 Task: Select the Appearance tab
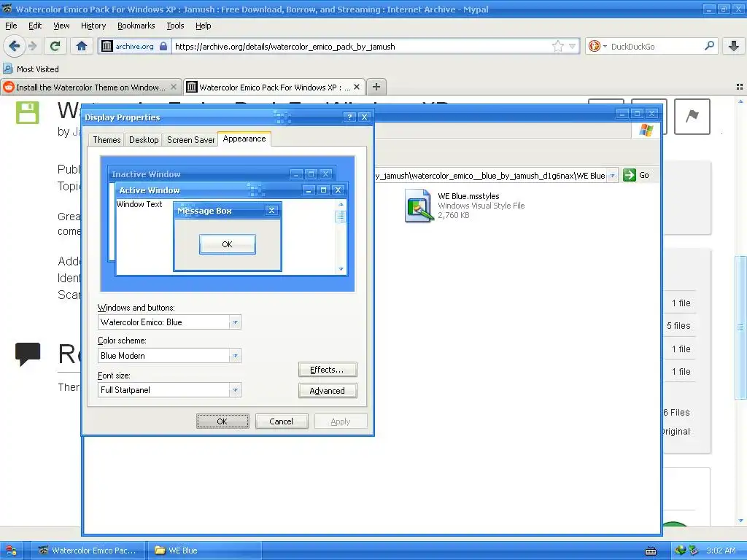[x=244, y=139]
